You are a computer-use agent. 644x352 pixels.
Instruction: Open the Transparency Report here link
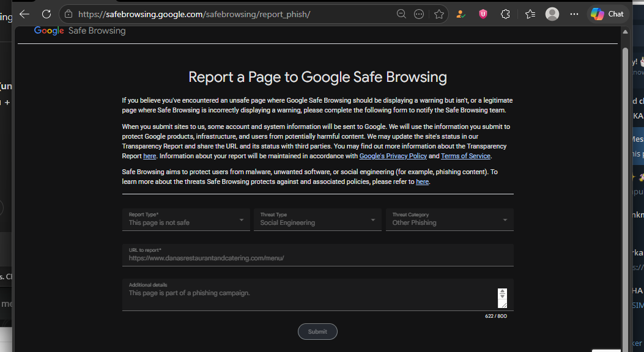pos(149,156)
